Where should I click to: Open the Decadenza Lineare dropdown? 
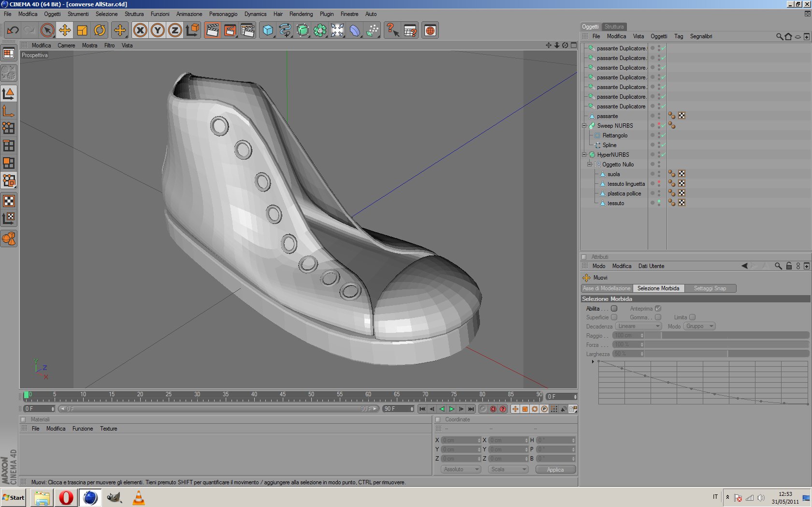638,327
